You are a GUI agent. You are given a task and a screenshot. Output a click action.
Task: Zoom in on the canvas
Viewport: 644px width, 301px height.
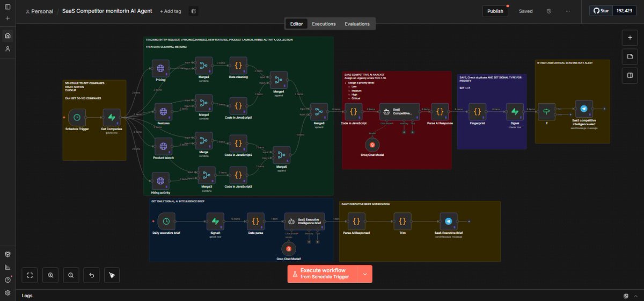[50, 275]
